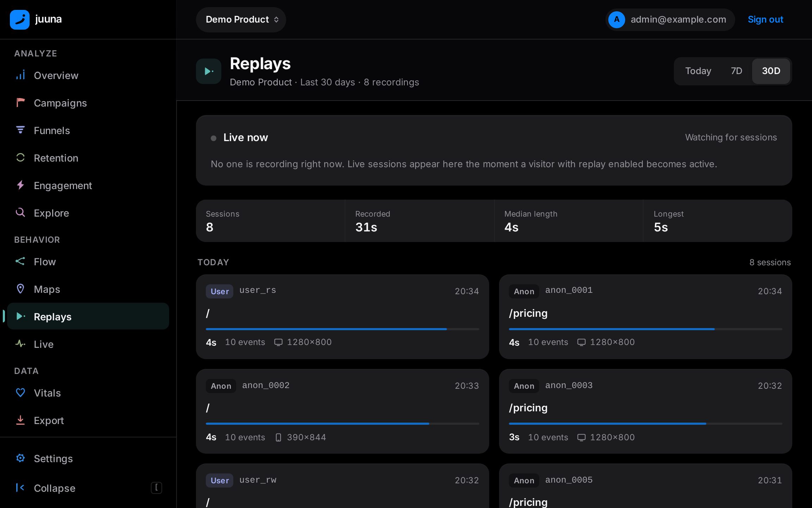Screen dimensions: 812x508
Task: Click the Engagement lightning bolt icon
Action: [20, 185]
